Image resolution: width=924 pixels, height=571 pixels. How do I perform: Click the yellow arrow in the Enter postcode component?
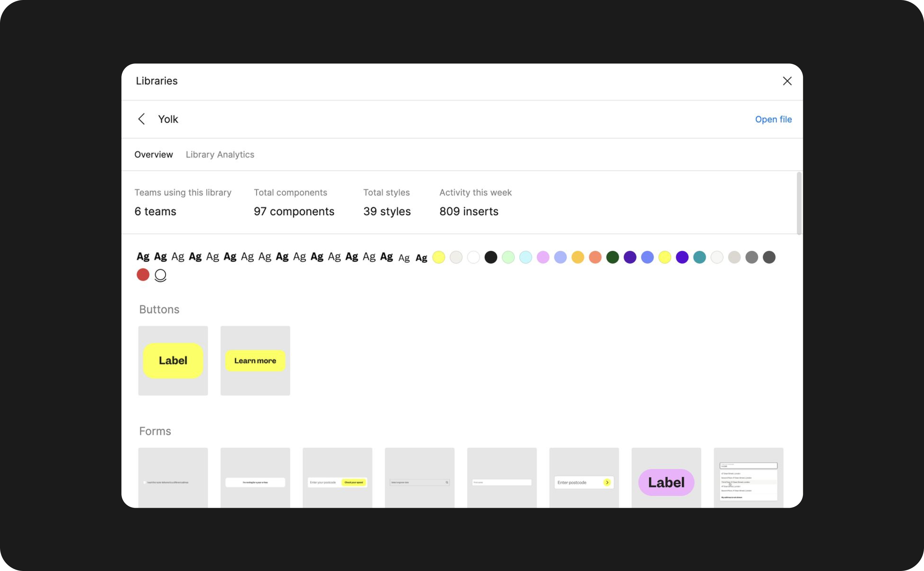coord(607,482)
